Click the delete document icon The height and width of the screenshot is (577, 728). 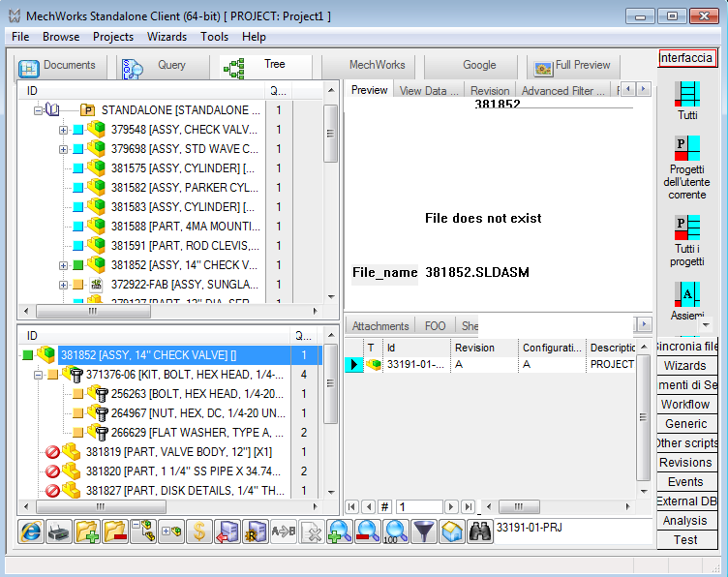click(312, 531)
